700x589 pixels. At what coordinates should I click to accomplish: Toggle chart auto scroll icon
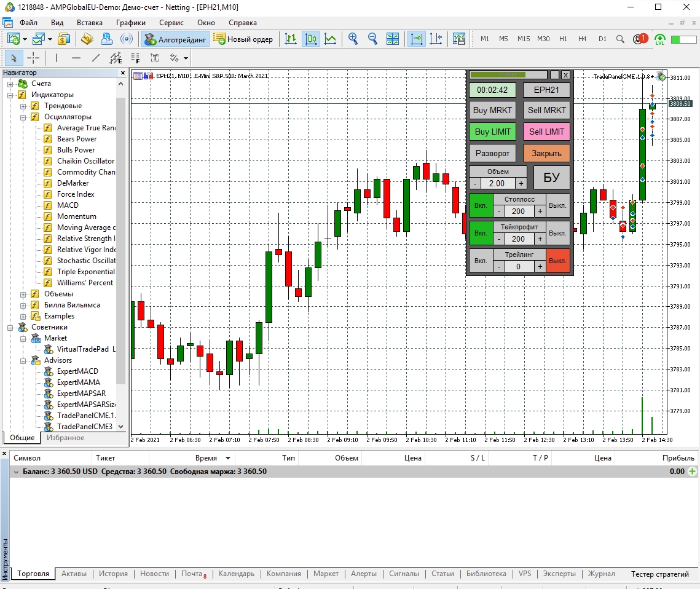(x=416, y=39)
